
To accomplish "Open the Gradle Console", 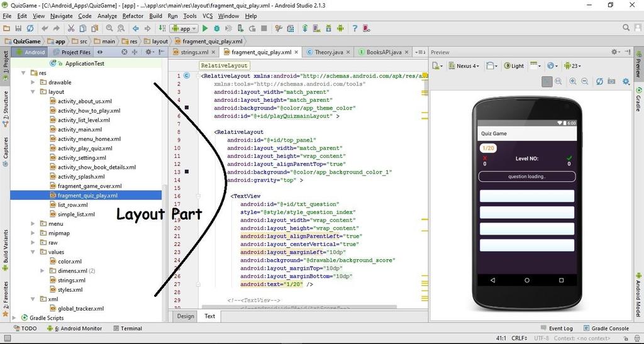I will [x=606, y=328].
